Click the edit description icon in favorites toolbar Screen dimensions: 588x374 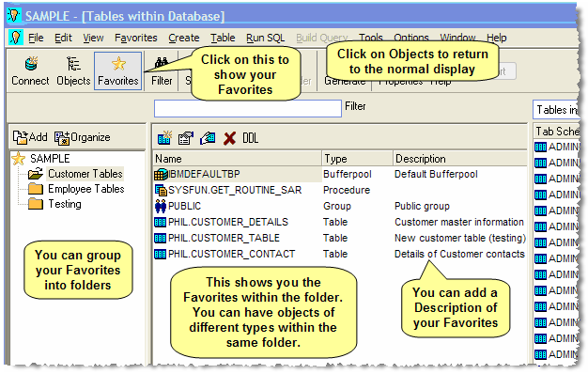(x=208, y=138)
